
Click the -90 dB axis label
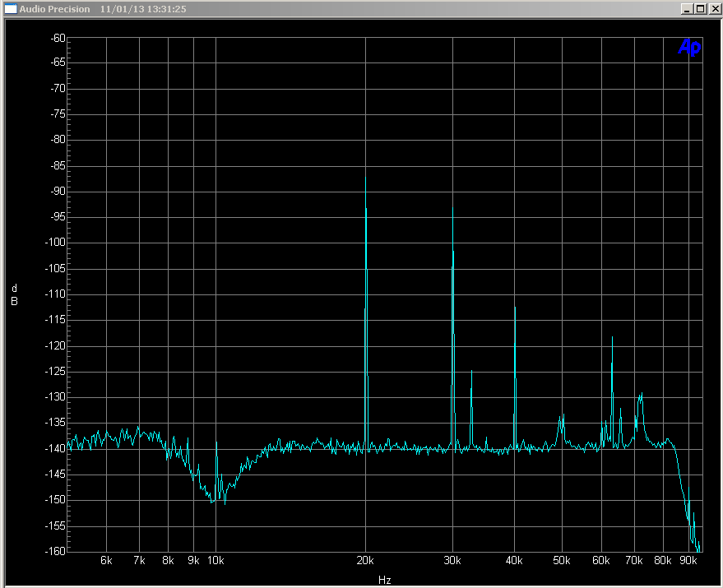58,191
